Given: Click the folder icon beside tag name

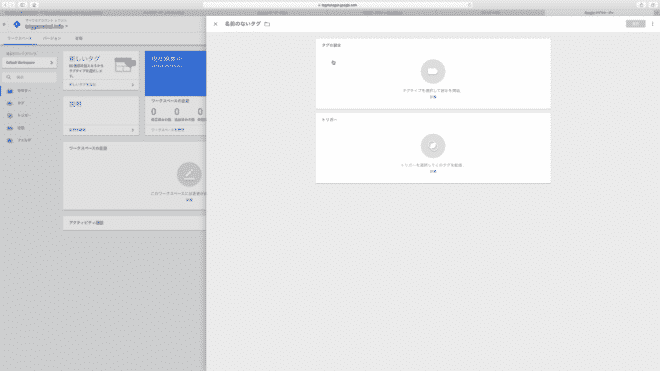Looking at the screenshot, I should pos(267,24).
